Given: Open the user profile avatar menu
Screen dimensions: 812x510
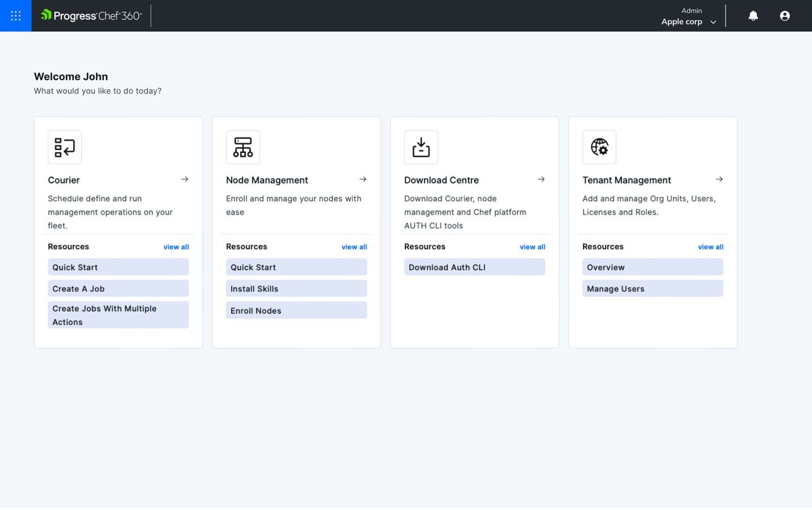Looking at the screenshot, I should (784, 16).
